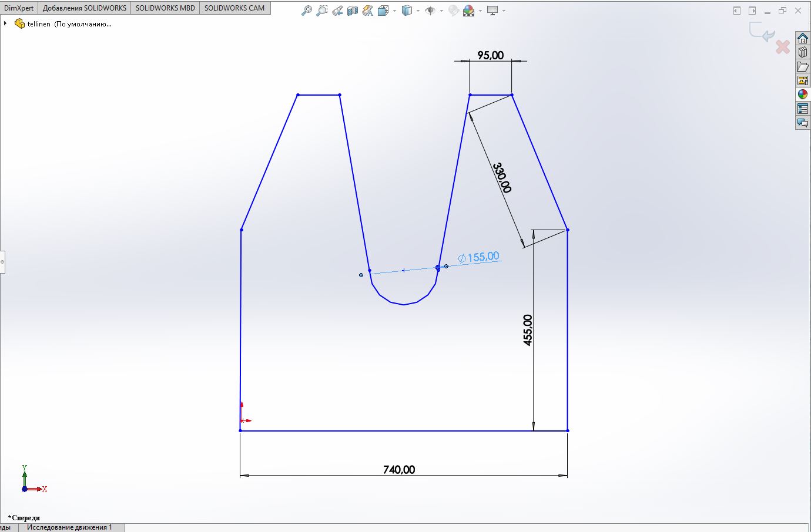Open the Custom Properties task pane tab
Viewport: 811px width, 532px height.
coord(803,109)
